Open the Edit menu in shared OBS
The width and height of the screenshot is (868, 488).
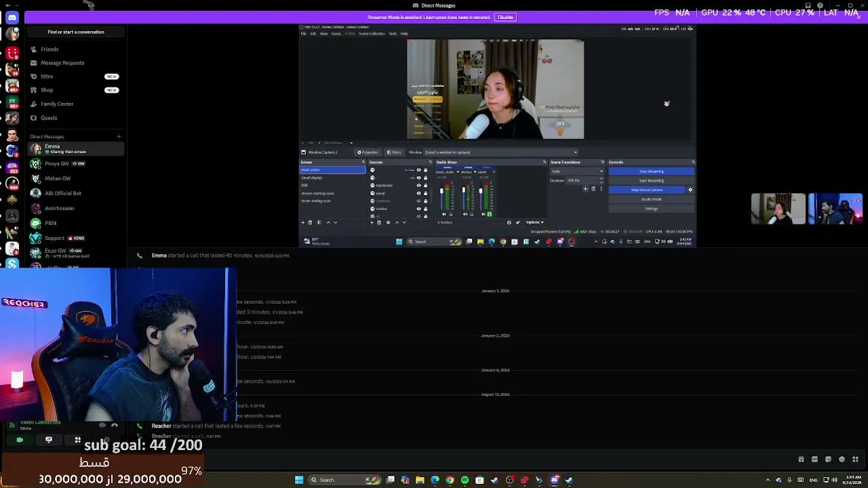313,34
